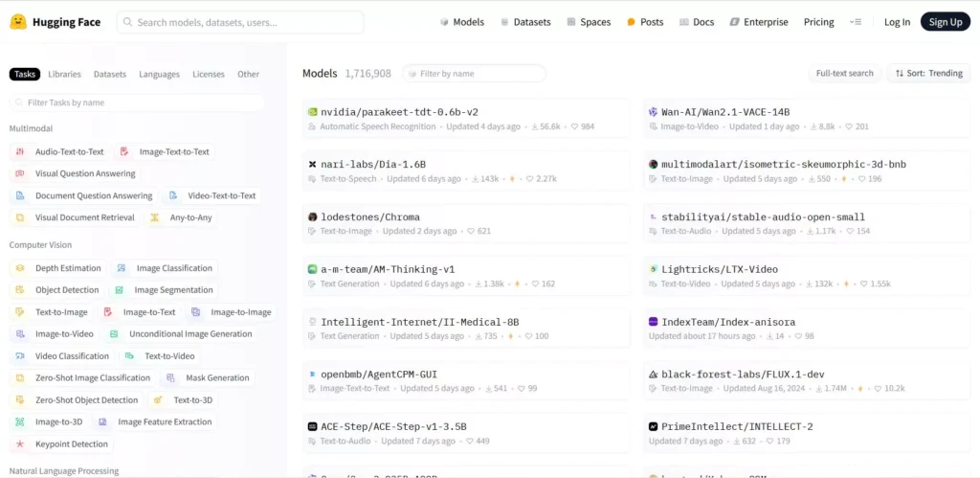Select the Text-to-Video task filter

click(160, 356)
